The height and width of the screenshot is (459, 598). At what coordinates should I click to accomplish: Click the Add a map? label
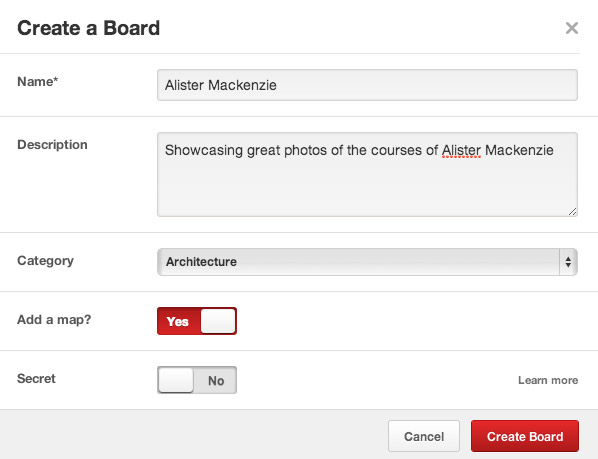(x=54, y=319)
